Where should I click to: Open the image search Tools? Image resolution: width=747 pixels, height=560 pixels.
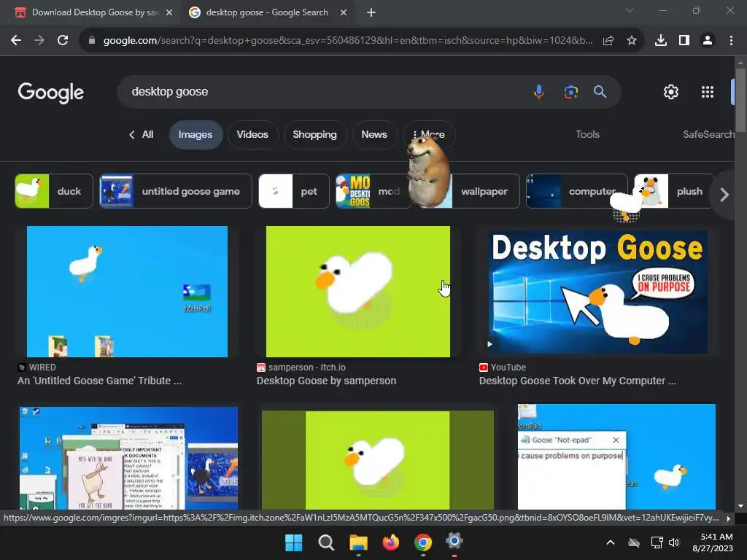tap(587, 135)
